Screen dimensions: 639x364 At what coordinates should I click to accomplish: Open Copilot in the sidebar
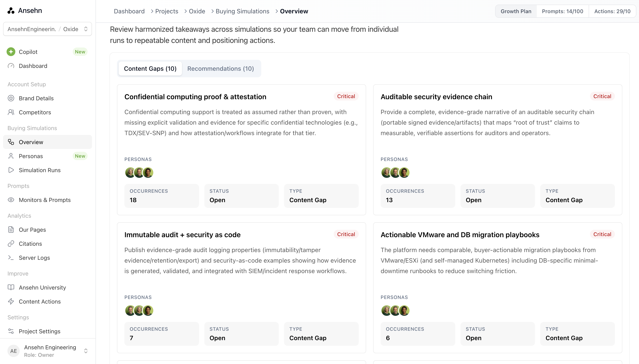point(48,52)
